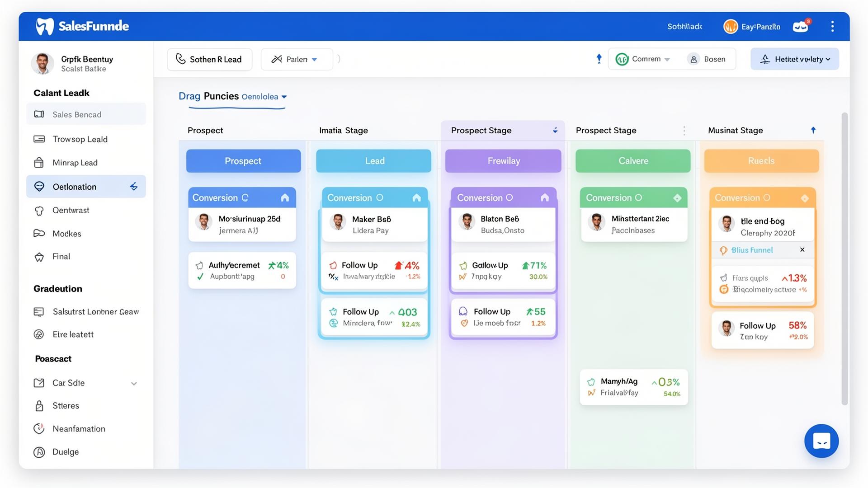
Task: Select Sales Bencad in sidebar
Action: (x=86, y=114)
